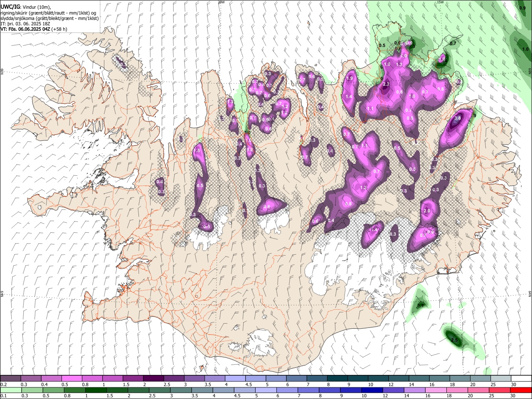The width and height of the screenshot is (532, 399).
Task: Click the 'slydda/snjókoma' legend description line
Action: pyautogui.click(x=49, y=18)
